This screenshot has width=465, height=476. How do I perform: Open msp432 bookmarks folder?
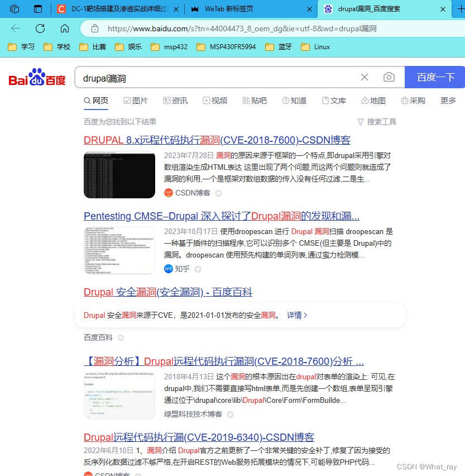click(169, 47)
